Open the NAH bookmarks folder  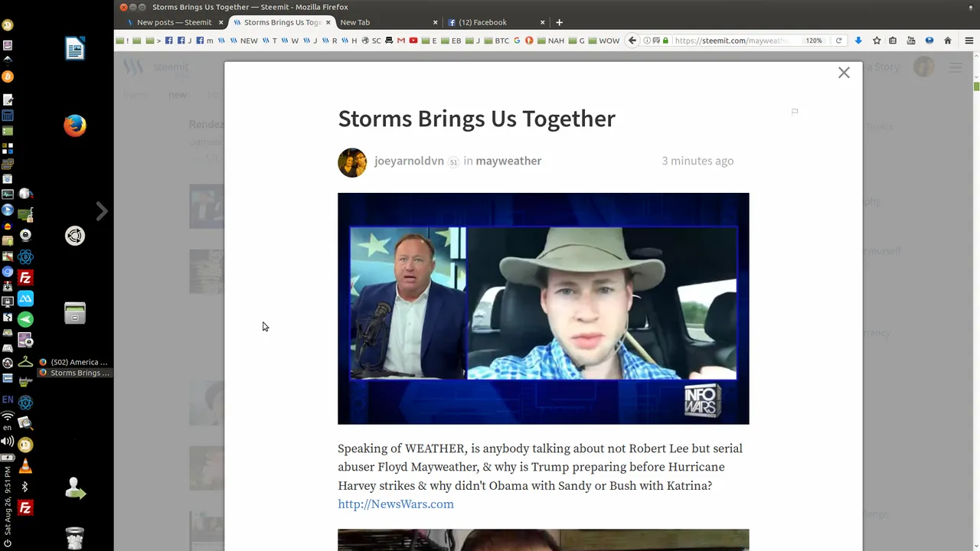550,41
